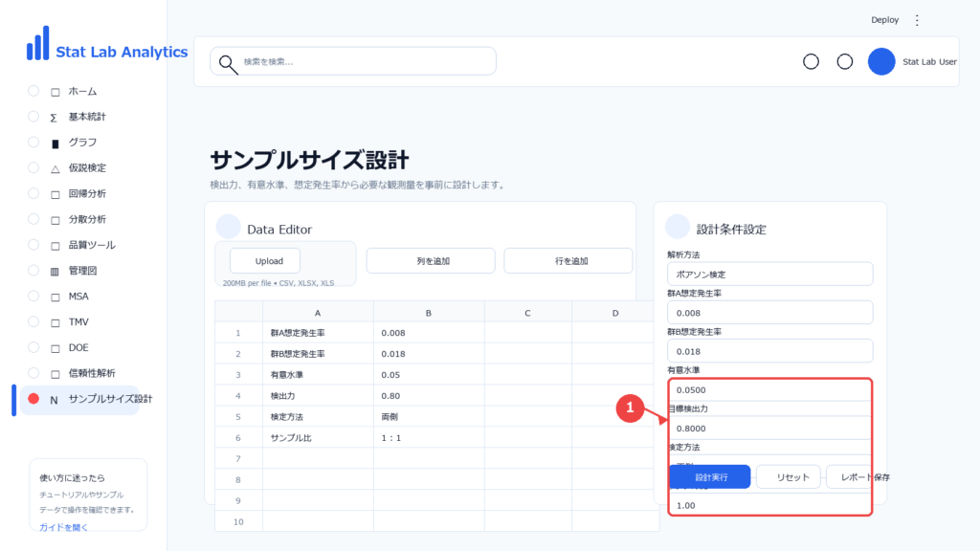The image size is (980, 551).
Task: Click the first circle icon beside avatar
Action: click(811, 61)
